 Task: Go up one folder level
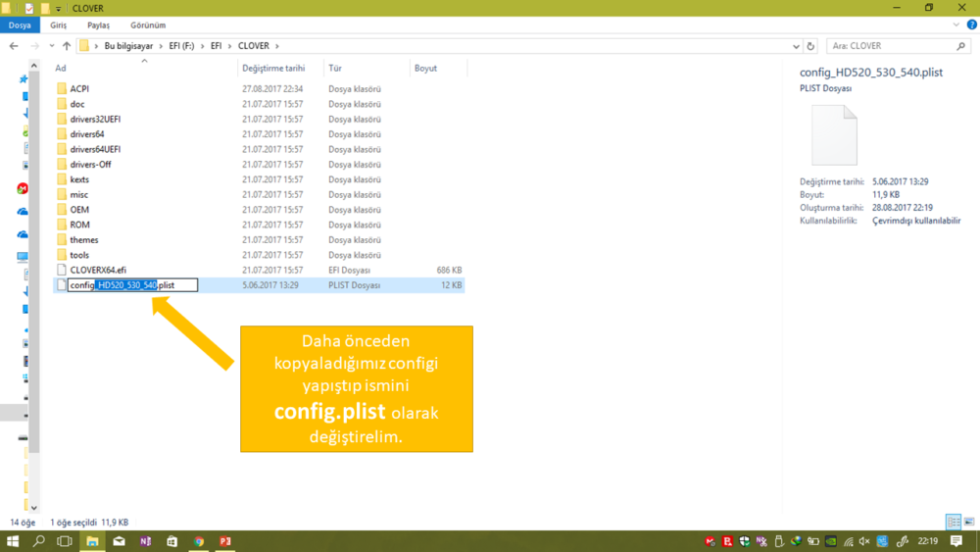click(x=67, y=46)
